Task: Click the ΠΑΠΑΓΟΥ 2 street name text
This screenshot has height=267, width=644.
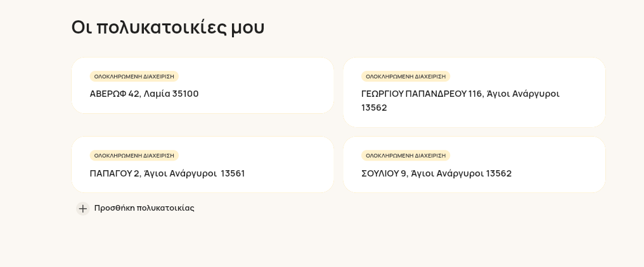Action: (114, 173)
